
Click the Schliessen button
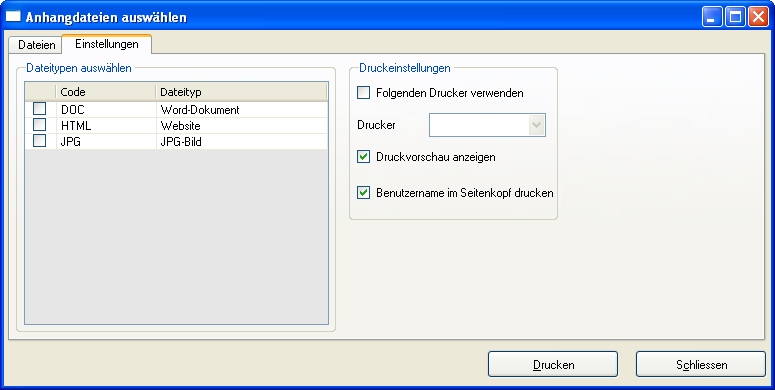(701, 364)
